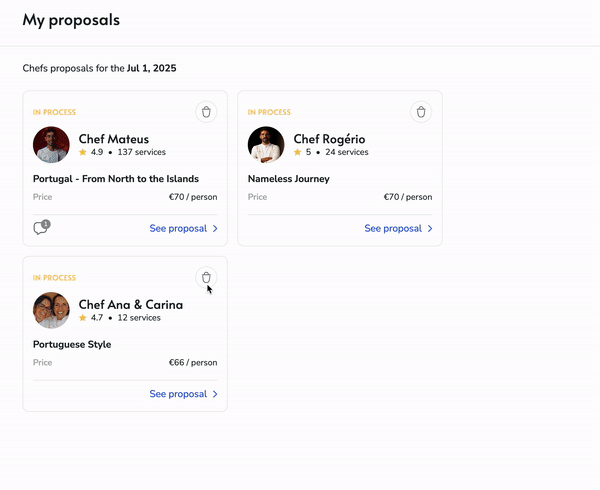The height and width of the screenshot is (490, 600).
Task: Open chevron arrow on Portuguese Style proposal
Action: pos(215,394)
